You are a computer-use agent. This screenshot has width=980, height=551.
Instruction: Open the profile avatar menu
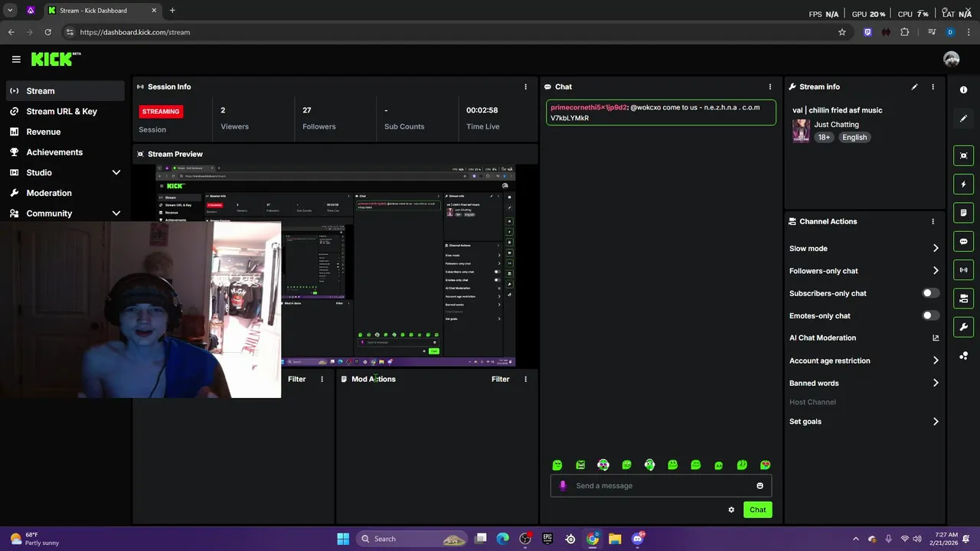(952, 59)
